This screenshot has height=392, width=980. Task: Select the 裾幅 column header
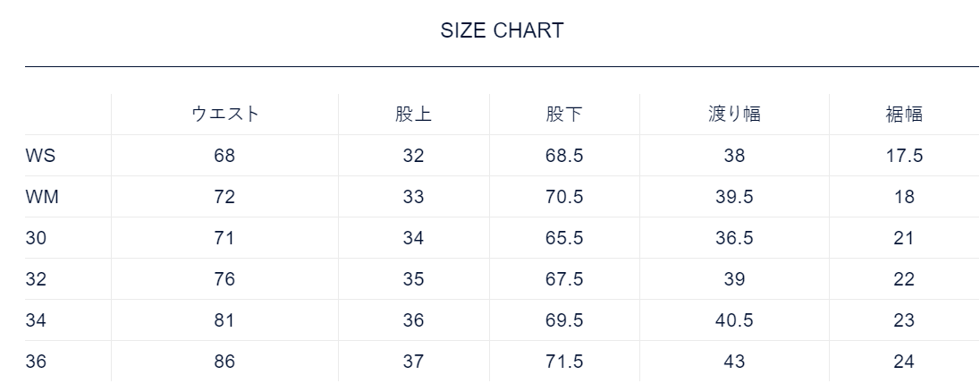[x=903, y=115]
